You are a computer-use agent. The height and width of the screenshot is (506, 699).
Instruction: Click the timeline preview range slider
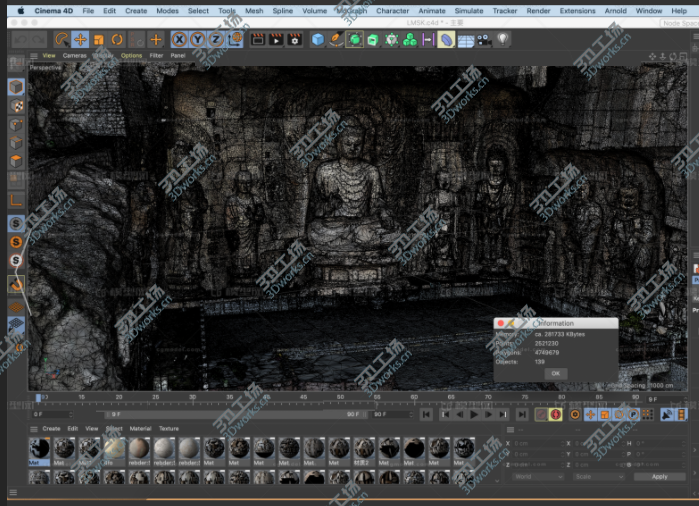[235, 414]
